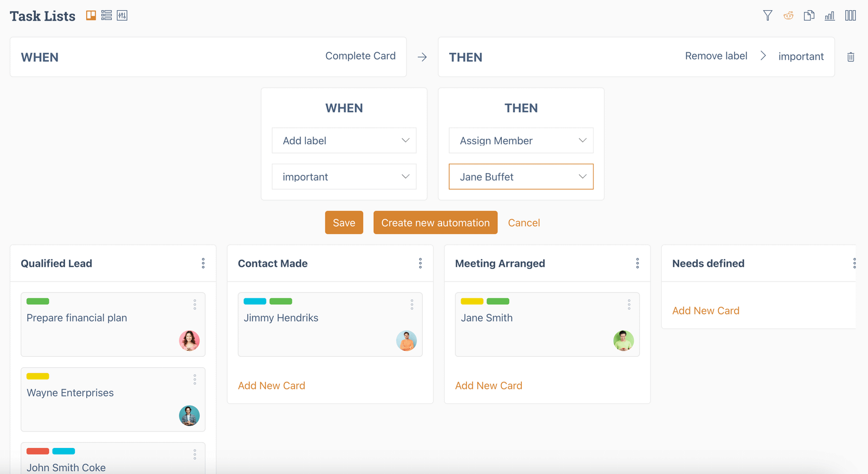Viewport: 868px width, 474px height.
Task: Click Jane Smith's avatar photo
Action: click(x=623, y=341)
